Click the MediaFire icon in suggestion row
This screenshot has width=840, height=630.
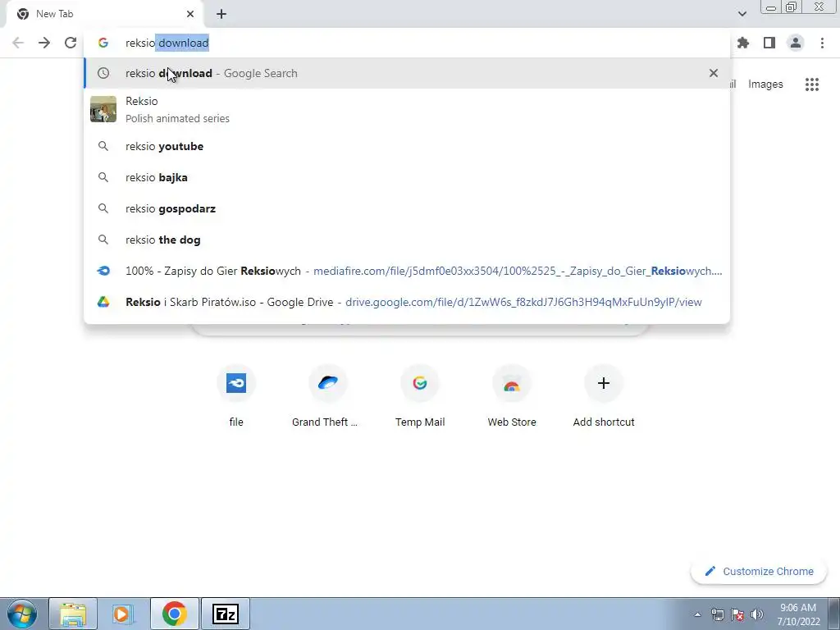click(x=103, y=271)
